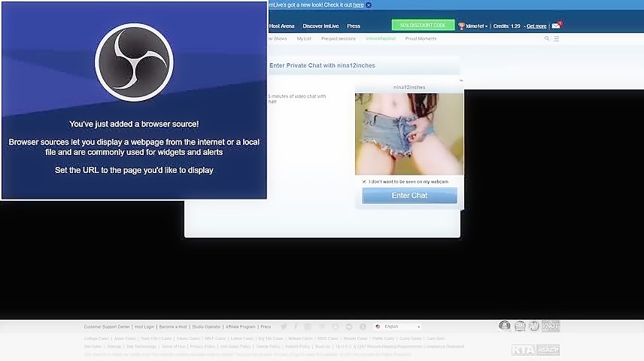644x361 pixels.
Task: Switch to the Pre-paid sessions tab
Action: click(x=338, y=38)
